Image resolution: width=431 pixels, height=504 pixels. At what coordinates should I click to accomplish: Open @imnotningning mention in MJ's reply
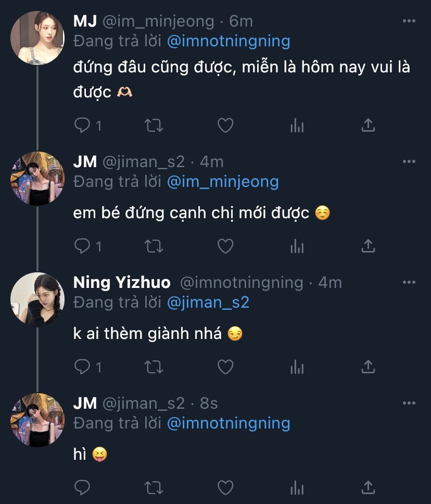(x=229, y=41)
